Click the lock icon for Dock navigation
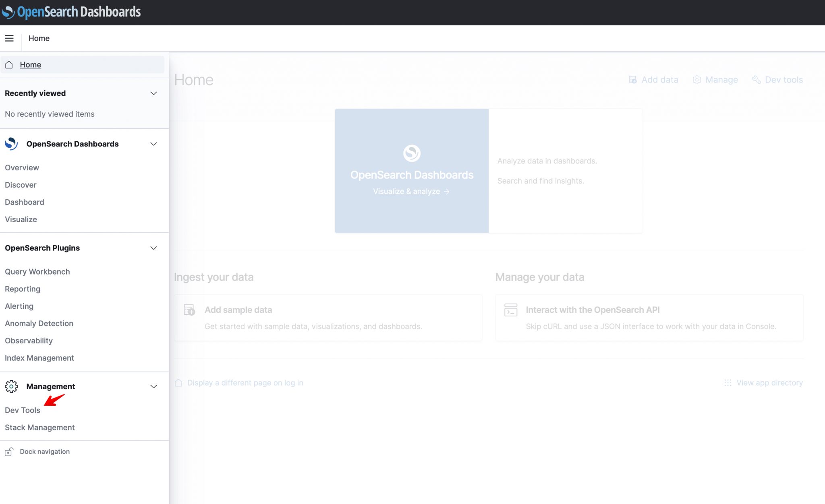Image resolution: width=825 pixels, height=504 pixels. point(9,452)
